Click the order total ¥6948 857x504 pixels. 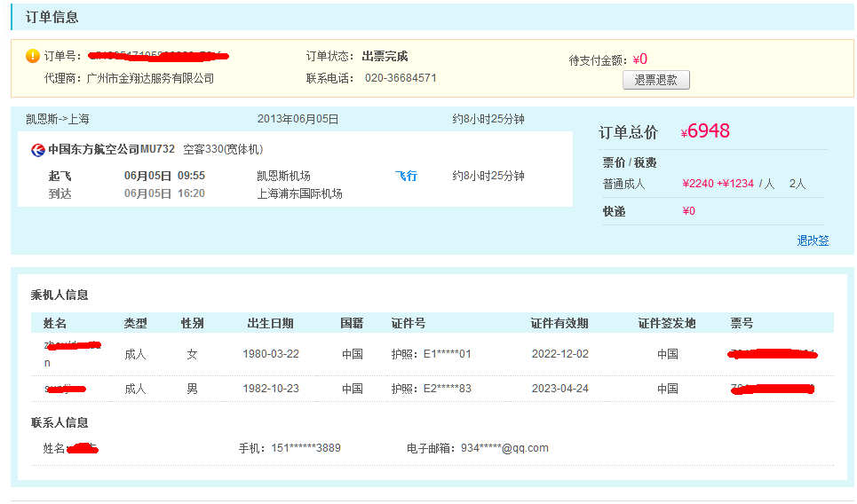pos(708,131)
